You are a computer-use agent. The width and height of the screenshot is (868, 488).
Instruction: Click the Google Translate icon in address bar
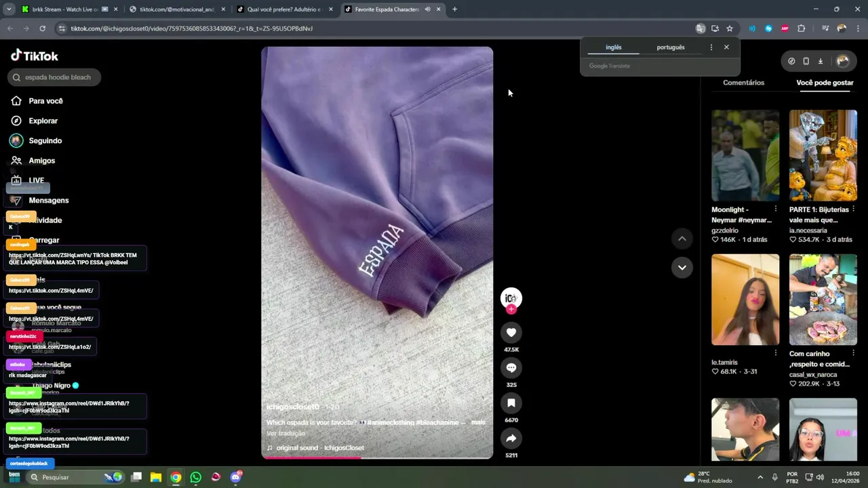point(701,28)
